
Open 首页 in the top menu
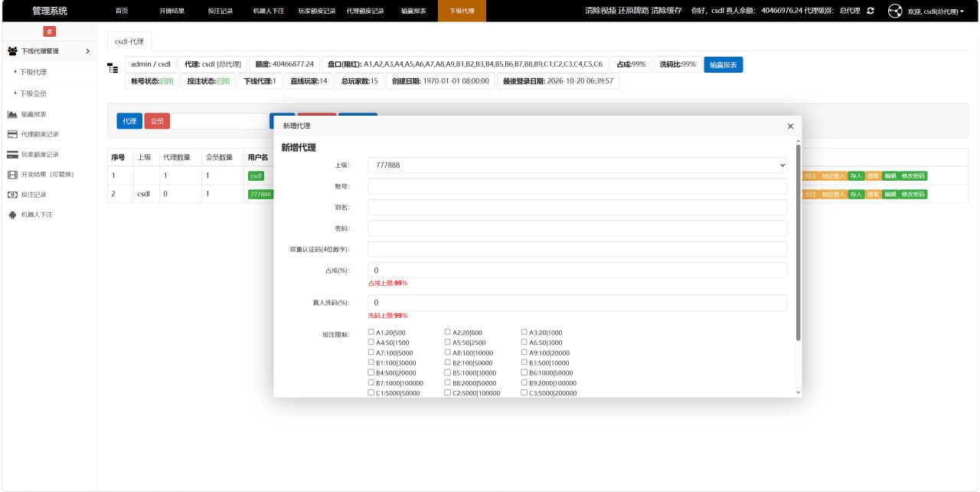coord(122,11)
